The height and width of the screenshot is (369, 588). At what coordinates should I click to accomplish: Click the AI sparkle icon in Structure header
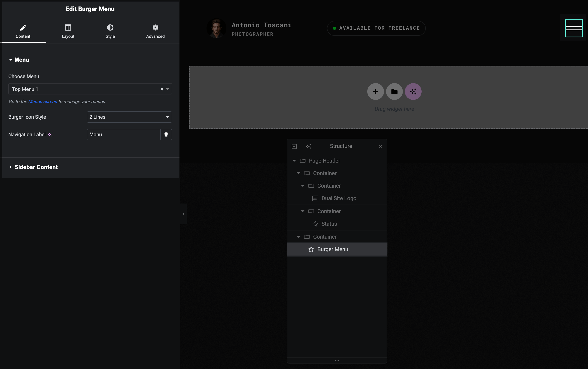pyautogui.click(x=308, y=146)
